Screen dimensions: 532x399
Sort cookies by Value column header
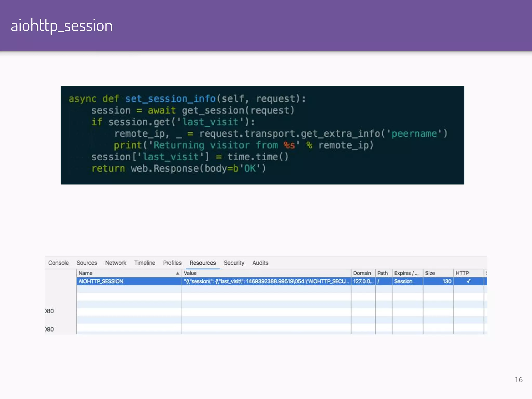(190, 273)
